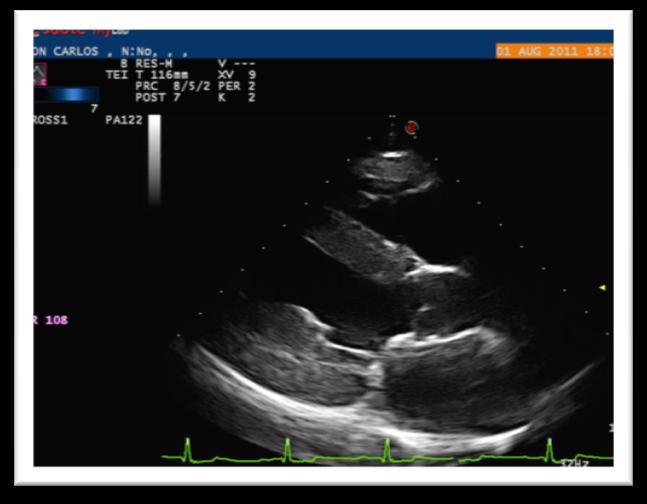The width and height of the screenshot is (647, 504).
Task: Click the 'B RES-M' mode label
Action: tap(146, 64)
